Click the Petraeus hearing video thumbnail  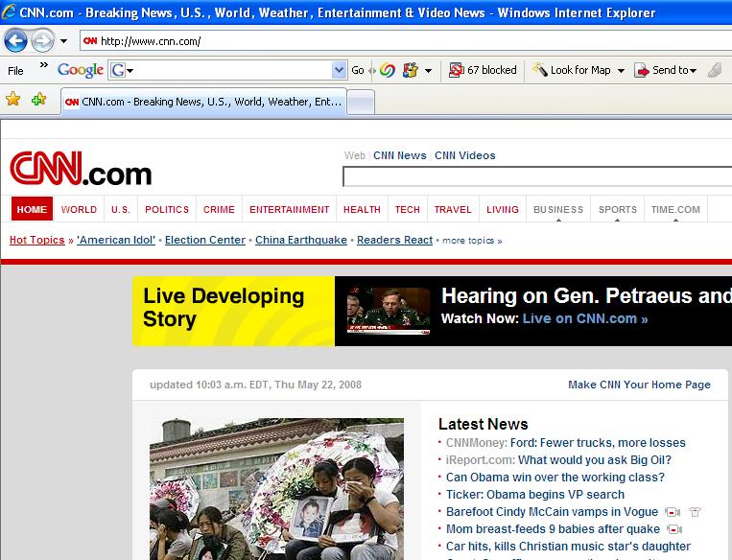tap(388, 312)
